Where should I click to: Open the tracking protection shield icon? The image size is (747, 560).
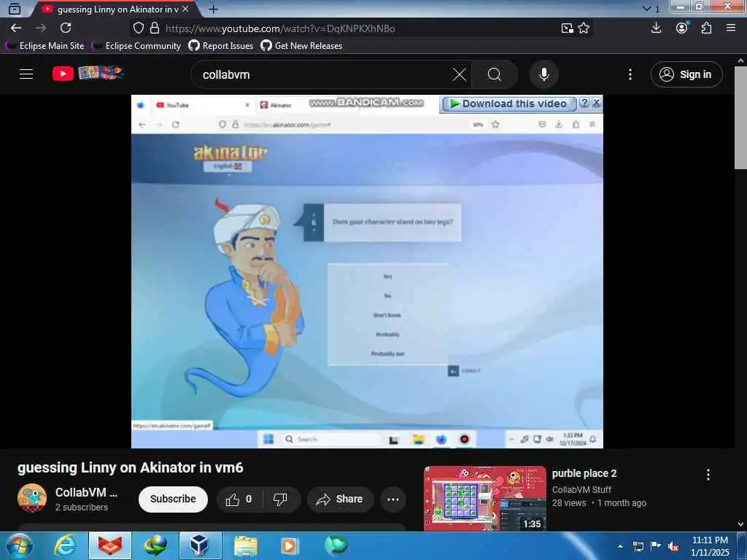pos(138,28)
